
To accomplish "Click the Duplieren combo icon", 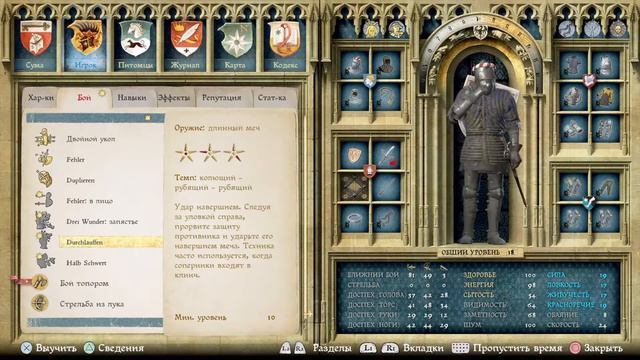I will 44,179.
